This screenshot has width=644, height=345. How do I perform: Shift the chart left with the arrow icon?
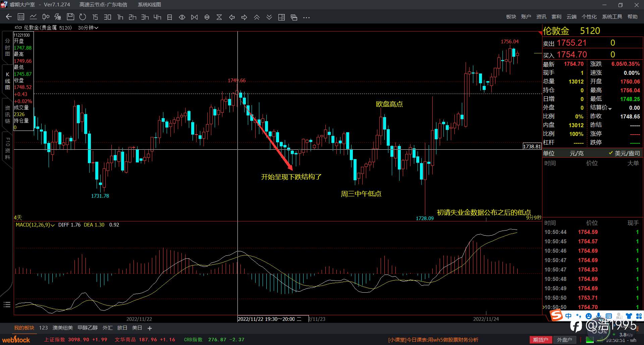pyautogui.click(x=232, y=17)
